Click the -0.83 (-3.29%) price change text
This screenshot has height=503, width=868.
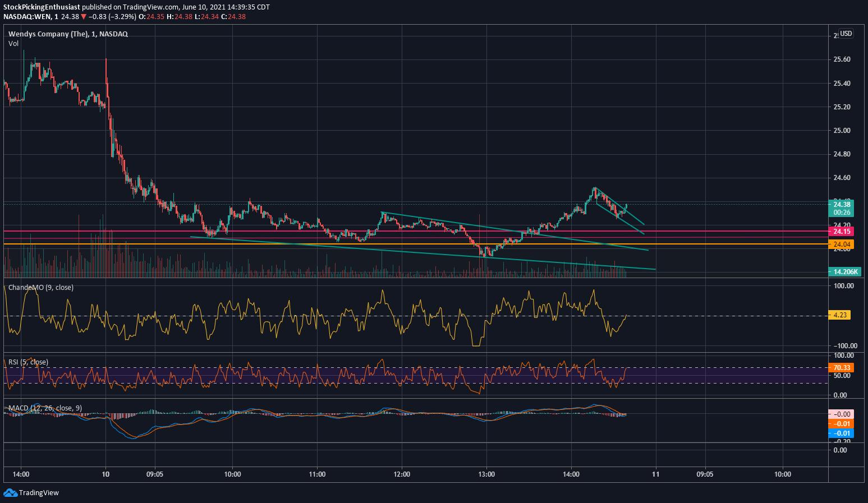click(112, 16)
